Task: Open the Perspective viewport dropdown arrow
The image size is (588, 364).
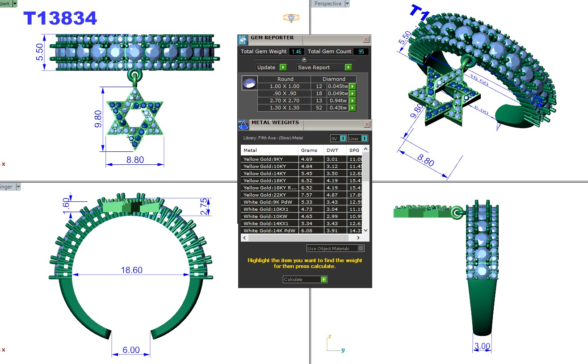Action: coord(347,4)
